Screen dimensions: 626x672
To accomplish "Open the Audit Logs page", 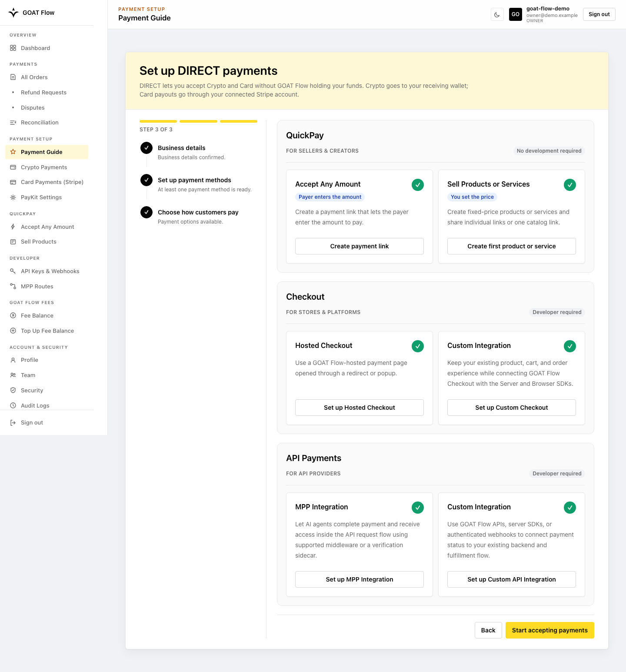I will (47, 406).
